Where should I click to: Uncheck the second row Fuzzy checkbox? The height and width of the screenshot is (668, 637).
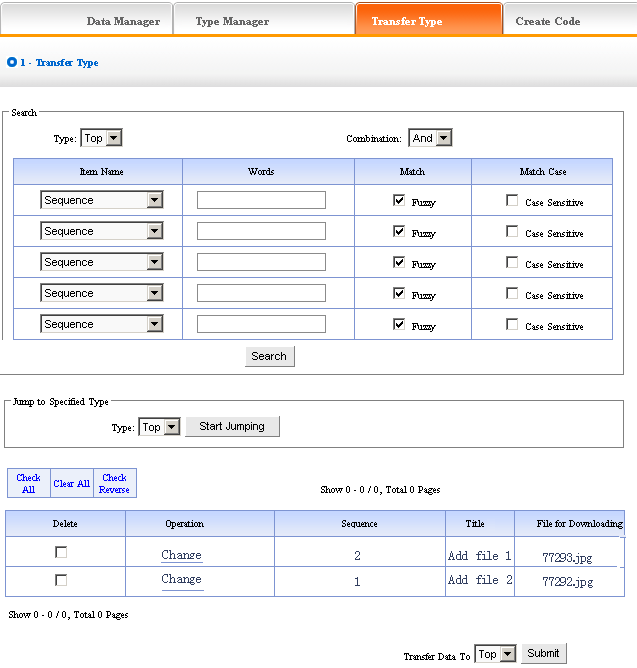tap(399, 231)
